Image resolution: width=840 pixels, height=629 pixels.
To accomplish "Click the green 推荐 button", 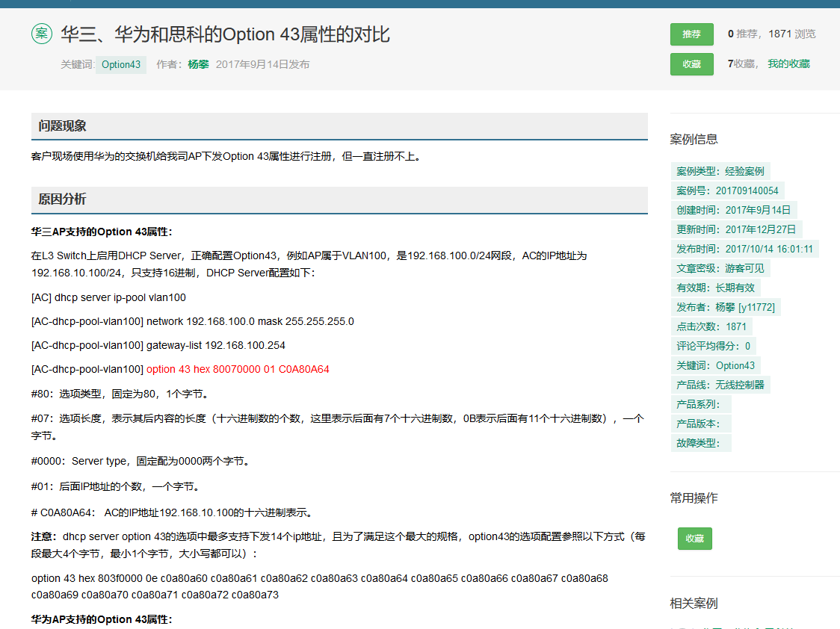I will [x=691, y=34].
